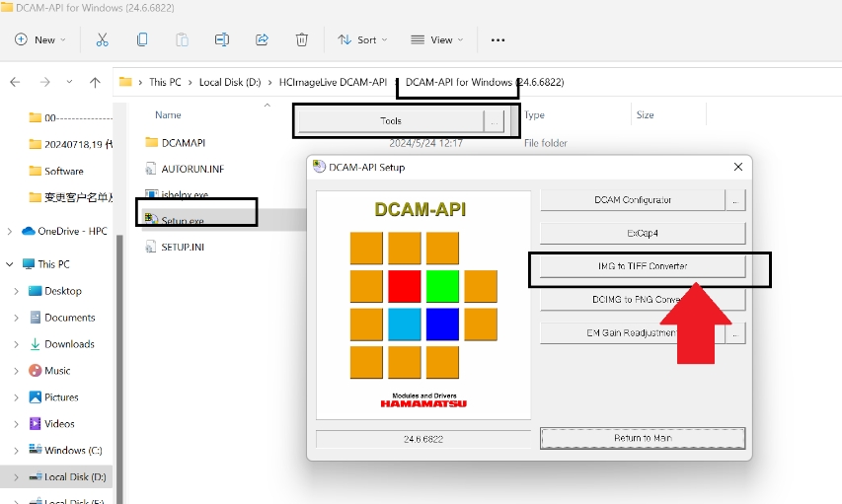Open the View dropdown menu

(436, 39)
